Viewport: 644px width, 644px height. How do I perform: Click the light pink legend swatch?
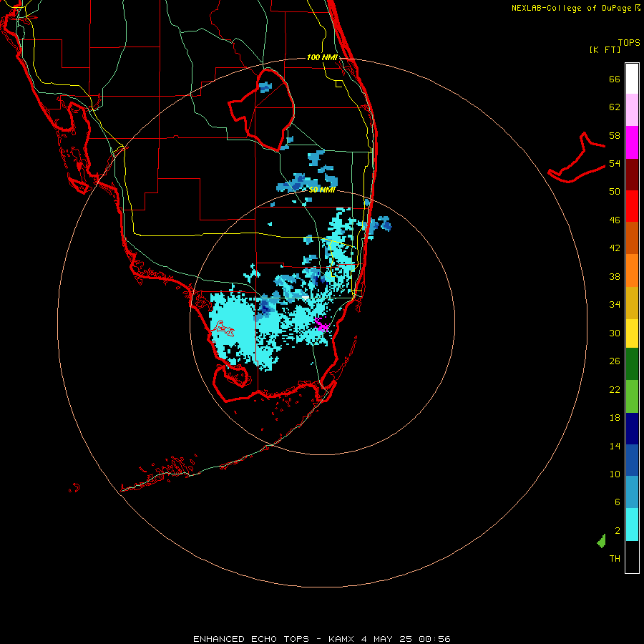(x=632, y=110)
